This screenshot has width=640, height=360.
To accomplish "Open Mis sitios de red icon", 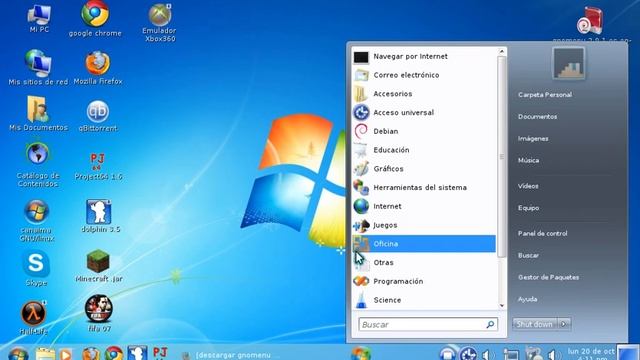I will [38, 67].
